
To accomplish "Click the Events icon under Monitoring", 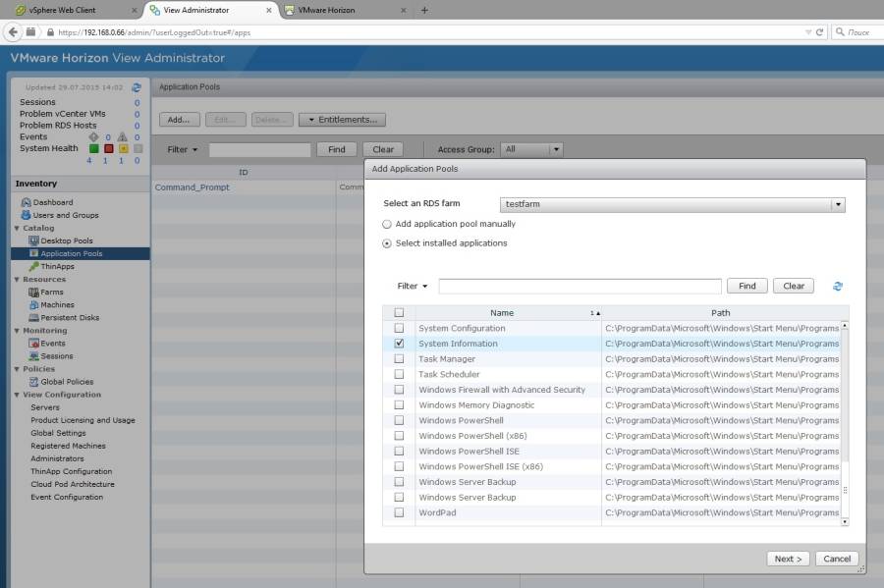I will 33,343.
